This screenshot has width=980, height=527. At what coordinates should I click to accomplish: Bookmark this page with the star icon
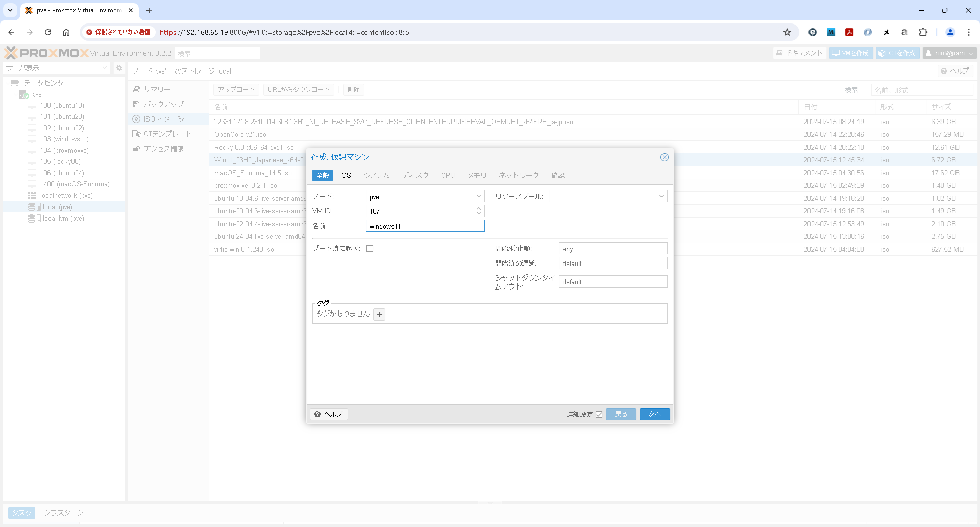click(787, 32)
